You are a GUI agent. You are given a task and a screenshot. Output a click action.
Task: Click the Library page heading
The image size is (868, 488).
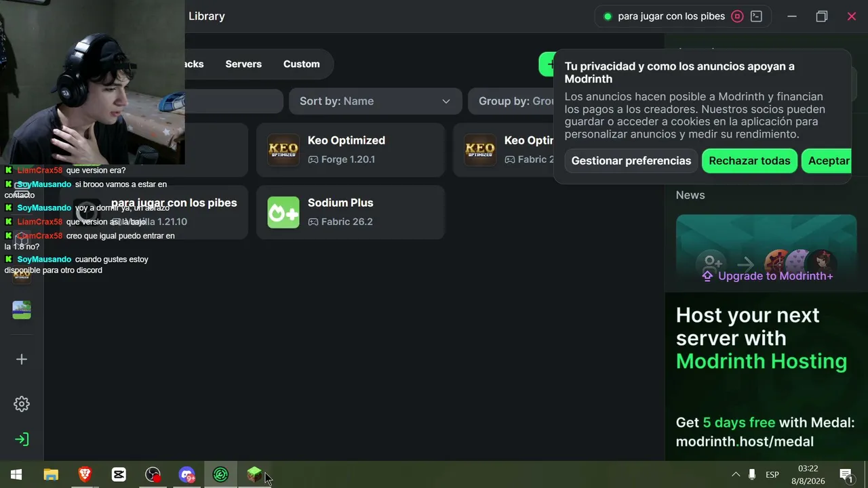click(x=207, y=16)
